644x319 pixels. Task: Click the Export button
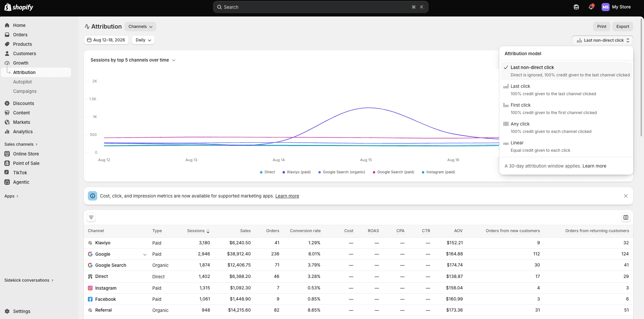click(x=623, y=27)
